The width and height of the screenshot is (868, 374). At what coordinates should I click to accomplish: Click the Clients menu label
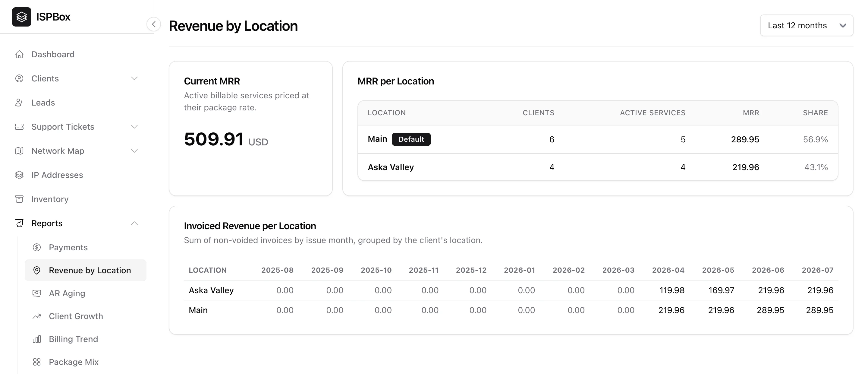45,79
